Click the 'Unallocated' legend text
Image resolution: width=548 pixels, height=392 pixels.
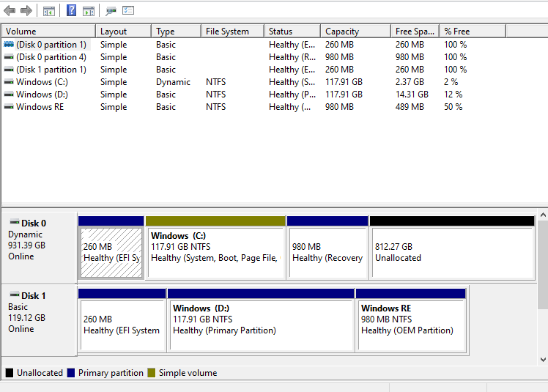click(40, 373)
